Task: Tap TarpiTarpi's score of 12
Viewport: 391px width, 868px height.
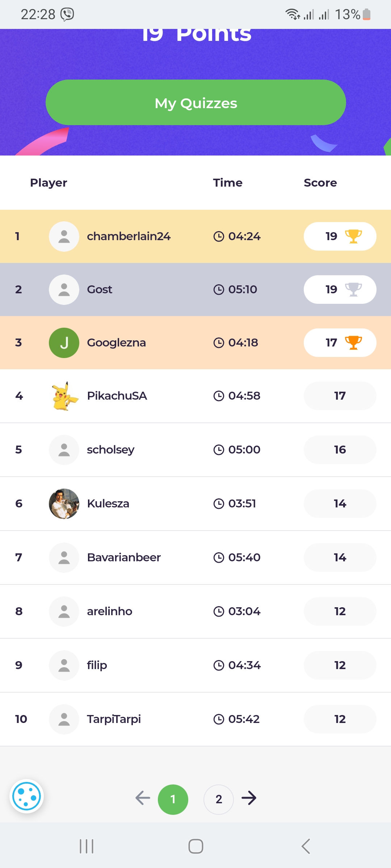Action: coord(340,719)
